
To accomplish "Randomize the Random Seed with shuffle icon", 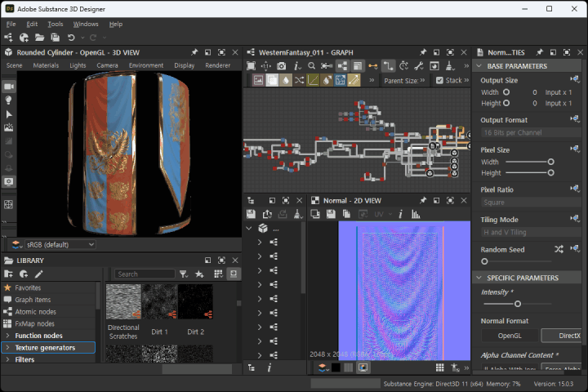I will [x=559, y=249].
